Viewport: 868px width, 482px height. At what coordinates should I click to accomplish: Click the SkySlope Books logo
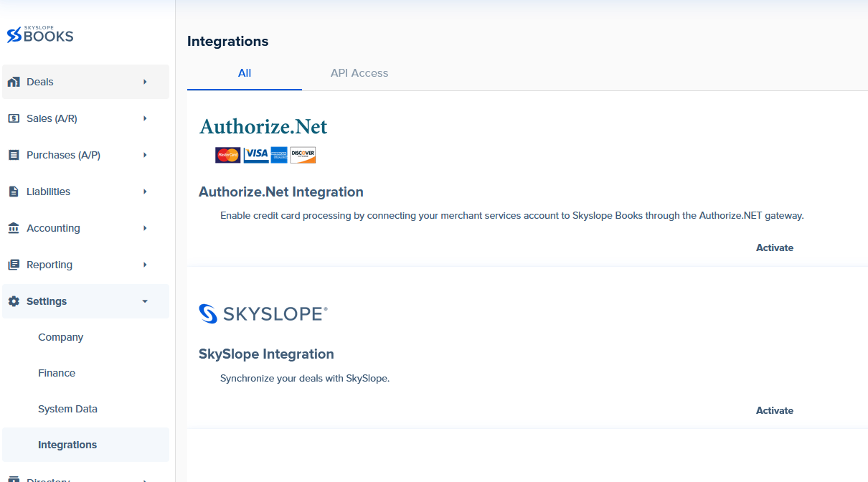[x=40, y=34]
